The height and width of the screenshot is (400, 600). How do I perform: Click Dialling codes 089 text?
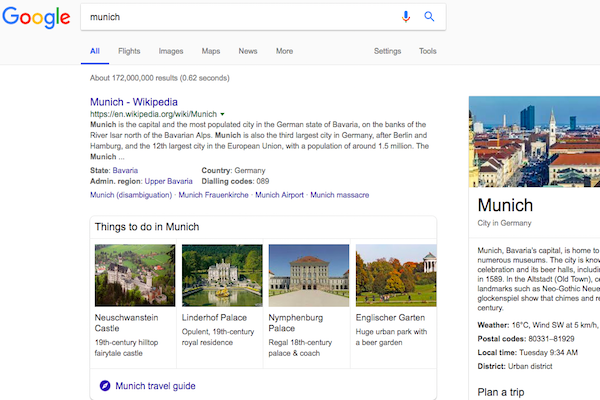pyautogui.click(x=235, y=181)
